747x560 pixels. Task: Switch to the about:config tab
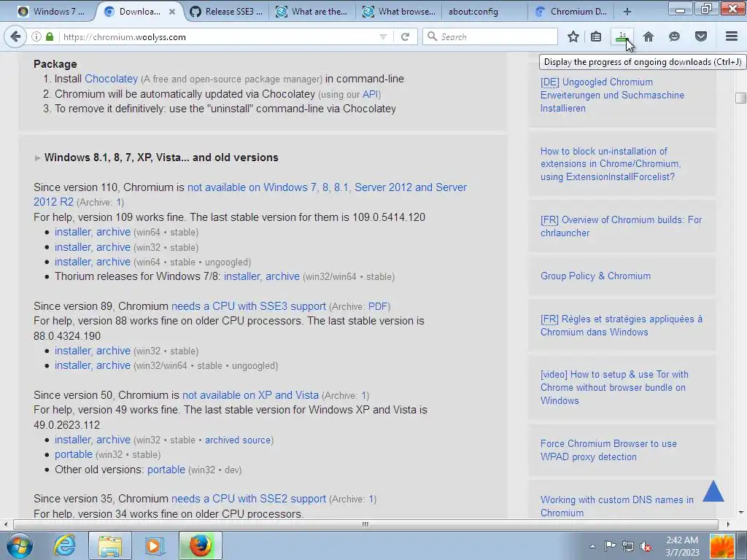pos(484,12)
